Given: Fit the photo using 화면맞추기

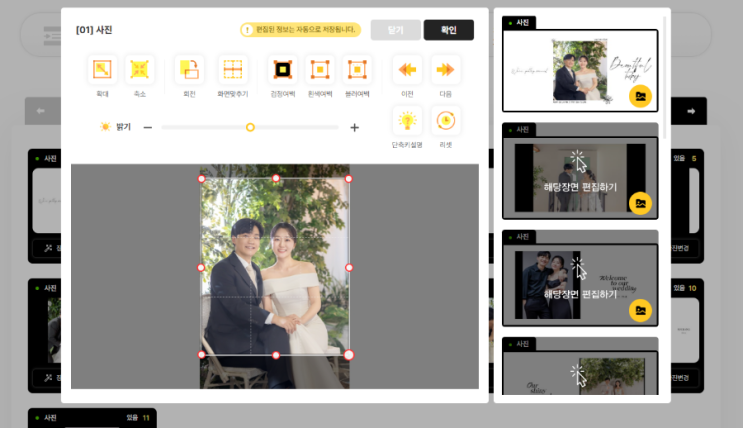Looking at the screenshot, I should [233, 70].
